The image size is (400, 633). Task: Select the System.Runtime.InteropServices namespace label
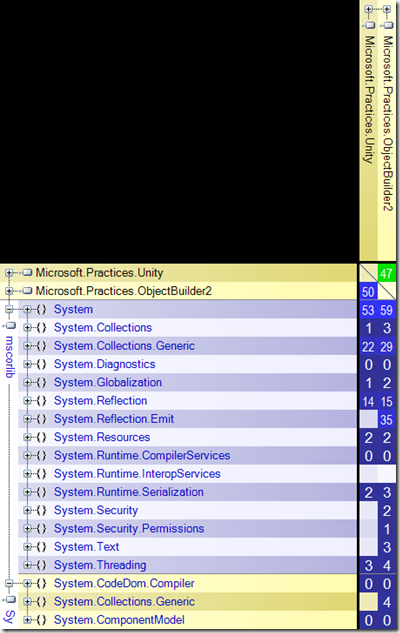(137, 474)
